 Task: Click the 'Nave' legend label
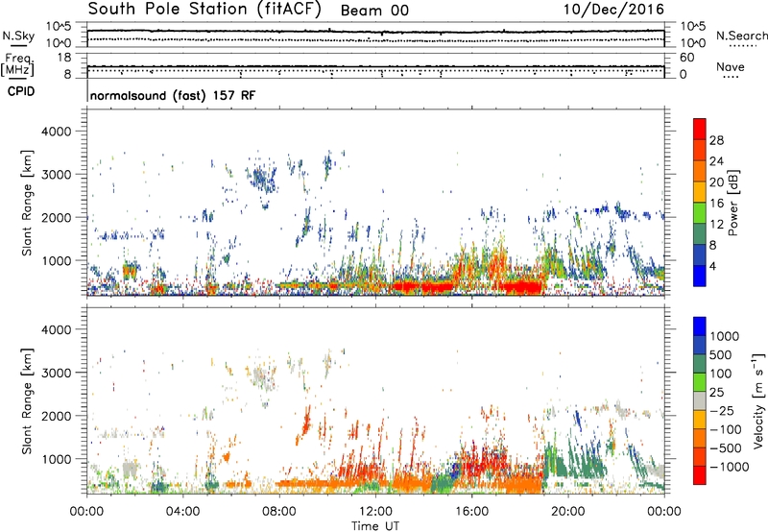pyautogui.click(x=731, y=66)
